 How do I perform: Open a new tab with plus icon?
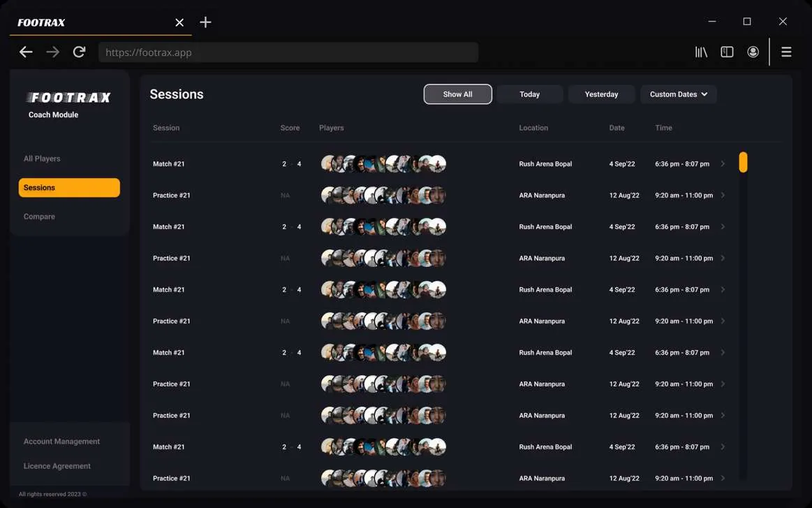tap(205, 22)
